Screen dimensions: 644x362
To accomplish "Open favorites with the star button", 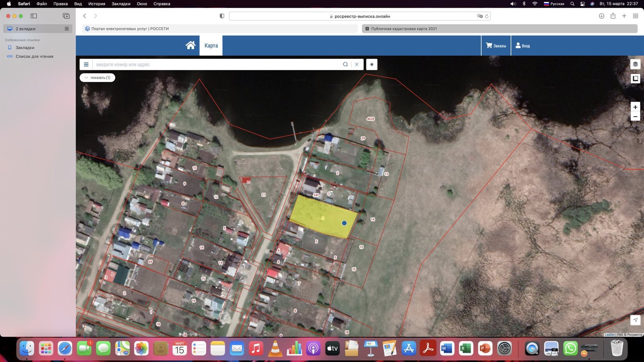I will [x=372, y=64].
